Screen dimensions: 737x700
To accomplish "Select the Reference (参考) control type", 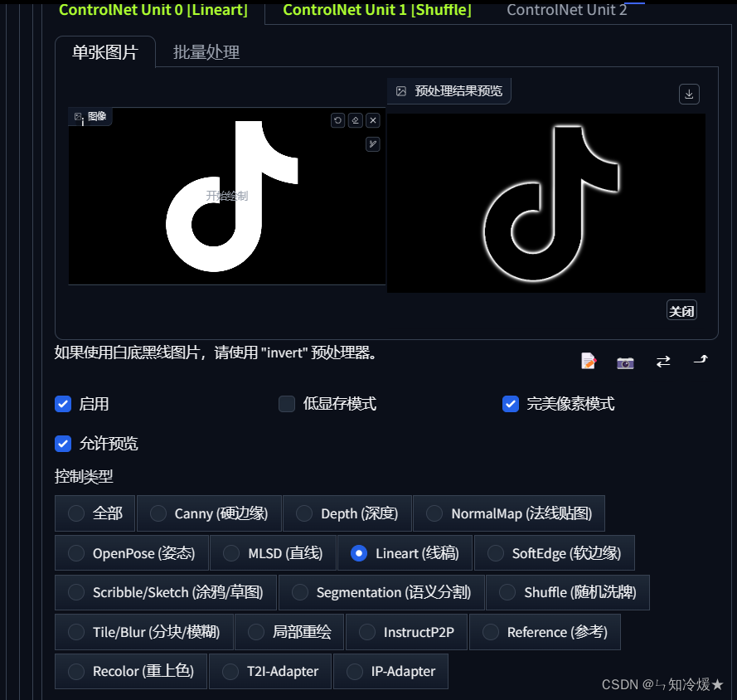I will 545,632.
